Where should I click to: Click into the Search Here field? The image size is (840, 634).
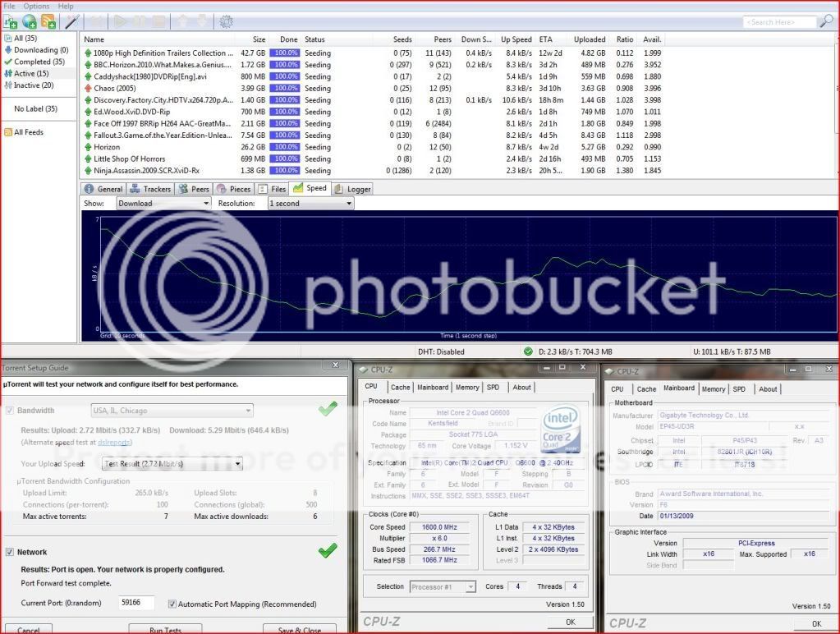781,22
